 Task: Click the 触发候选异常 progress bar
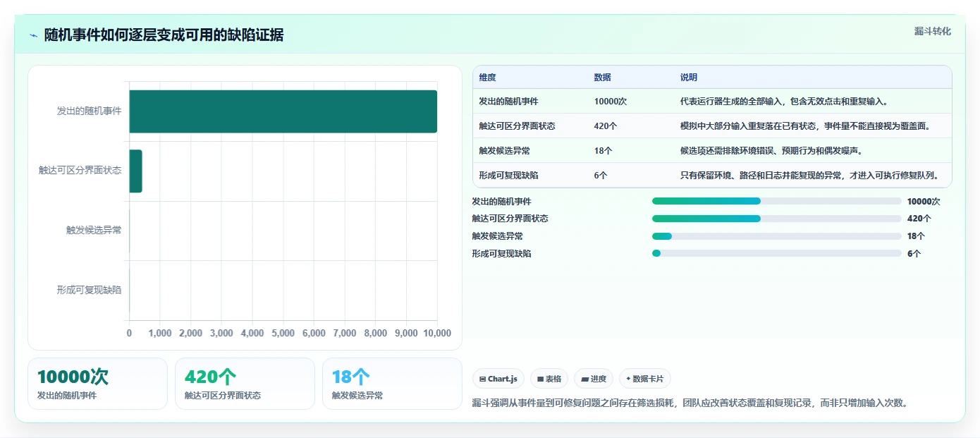point(777,236)
